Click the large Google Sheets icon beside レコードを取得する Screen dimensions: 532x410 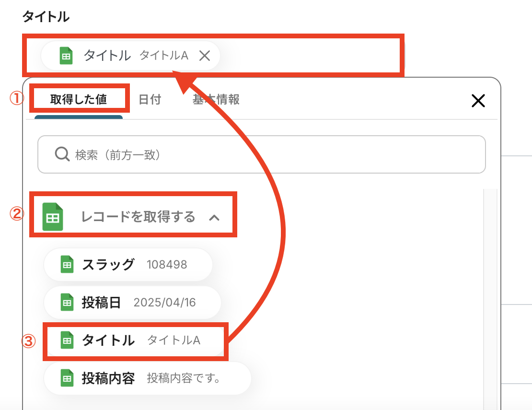coord(53,217)
